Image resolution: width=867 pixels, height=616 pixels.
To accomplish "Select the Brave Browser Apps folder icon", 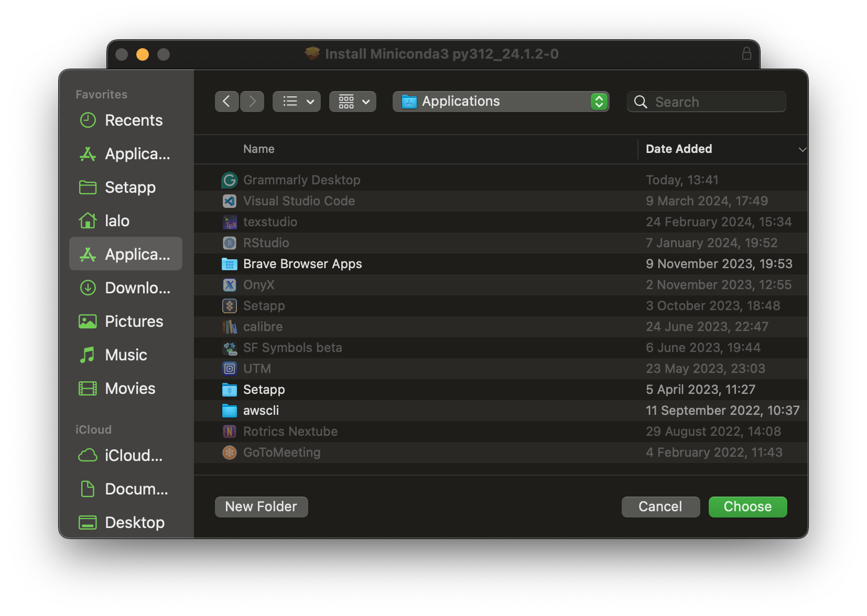I will [x=230, y=264].
